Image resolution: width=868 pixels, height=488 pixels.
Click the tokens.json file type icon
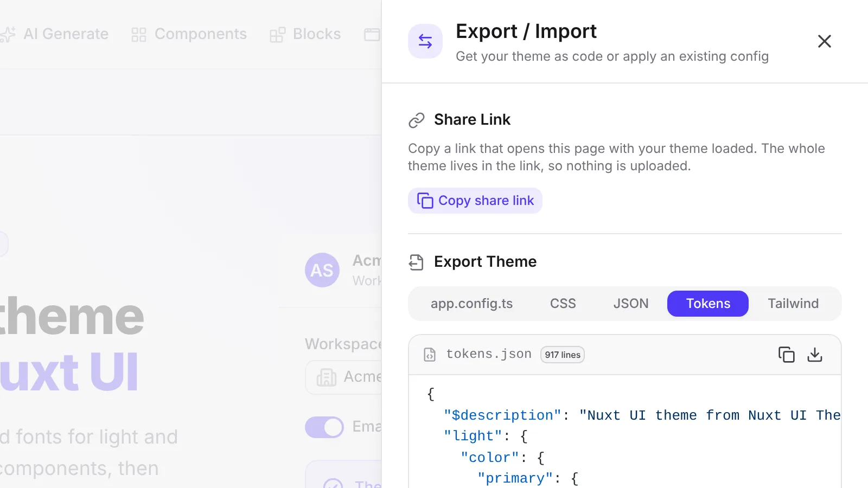430,355
